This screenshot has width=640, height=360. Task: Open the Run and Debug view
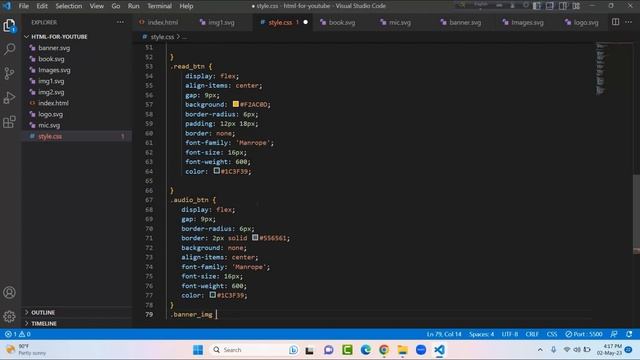[9, 98]
